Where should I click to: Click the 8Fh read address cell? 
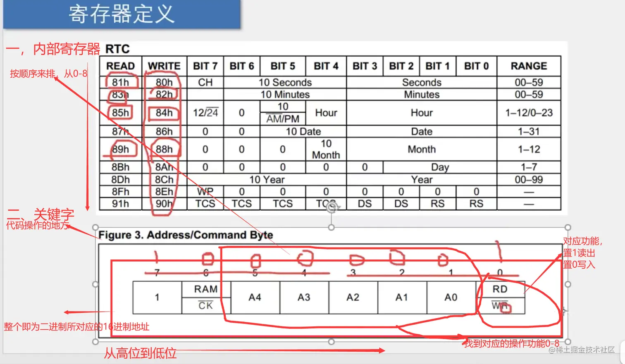[x=120, y=192]
